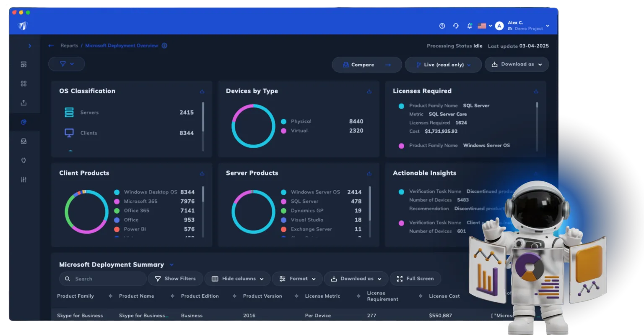Expand the left sidebar with chevron arrow

pos(29,46)
